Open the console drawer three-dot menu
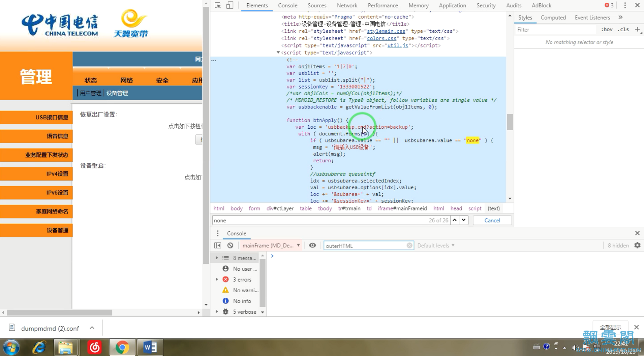Image resolution: width=644 pixels, height=356 pixels. 218,233
